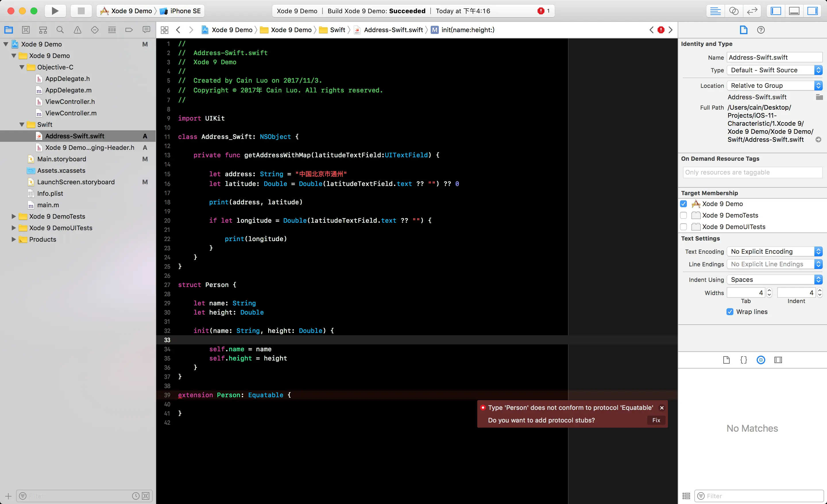Open the Quick Help inspector
Viewport: 827px width, 504px height.
point(761,30)
